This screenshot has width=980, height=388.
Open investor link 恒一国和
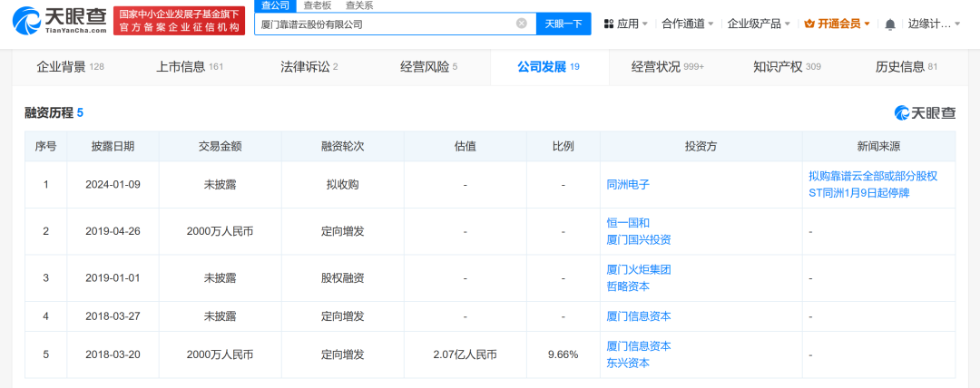pyautogui.click(x=628, y=223)
